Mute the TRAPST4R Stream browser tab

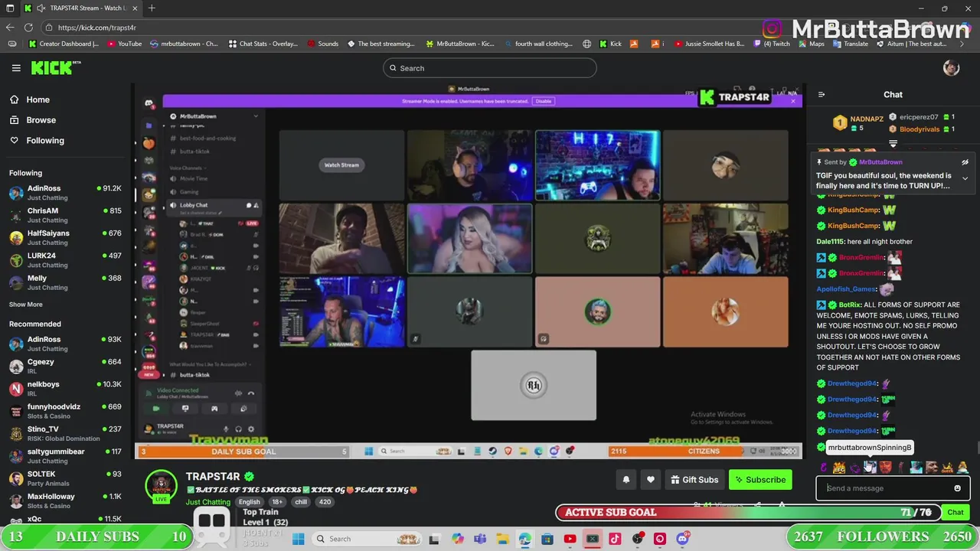[40, 8]
